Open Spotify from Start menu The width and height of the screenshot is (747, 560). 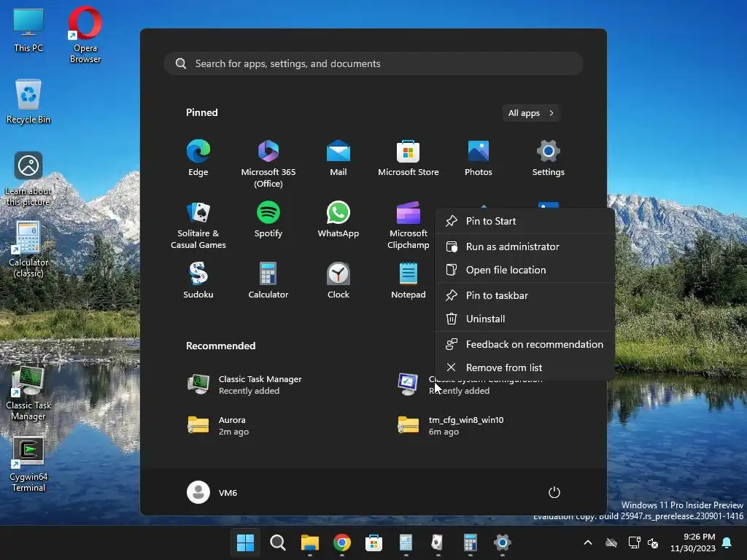(x=268, y=219)
